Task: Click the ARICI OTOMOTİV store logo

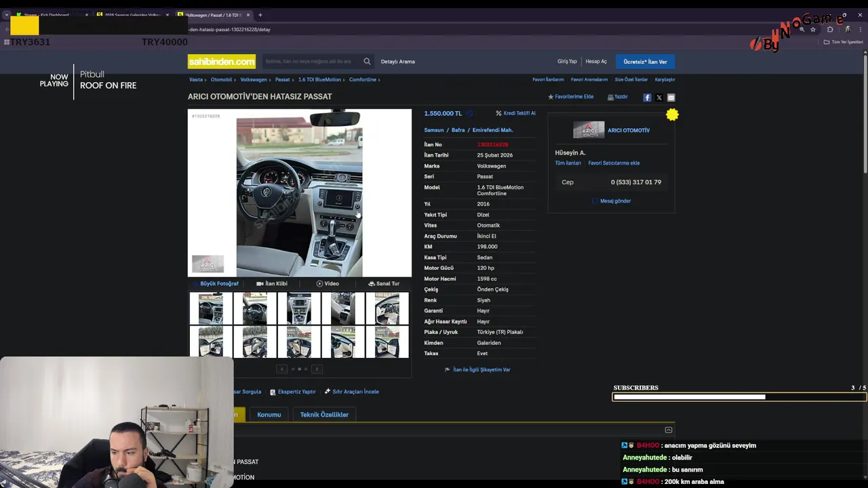Action: (589, 129)
